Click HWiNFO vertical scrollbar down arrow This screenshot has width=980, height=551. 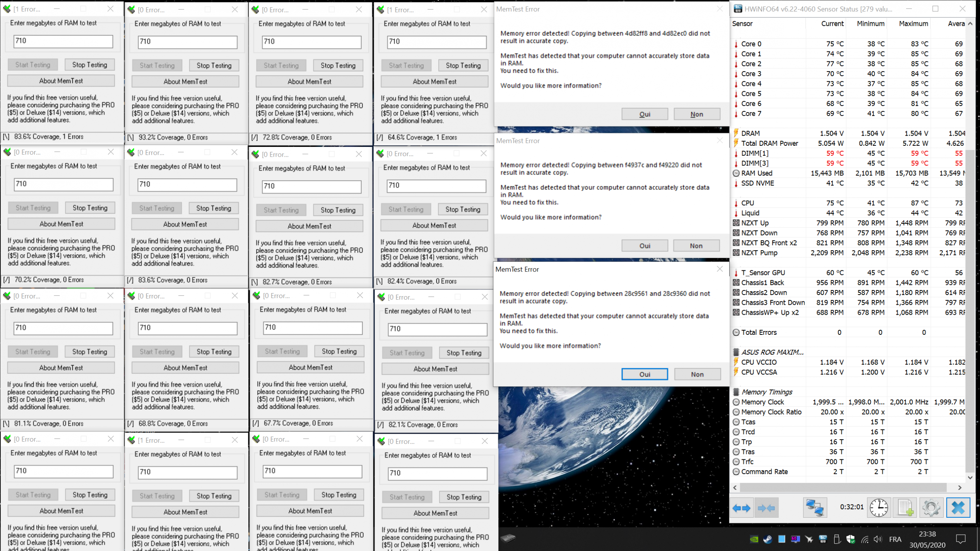970,478
